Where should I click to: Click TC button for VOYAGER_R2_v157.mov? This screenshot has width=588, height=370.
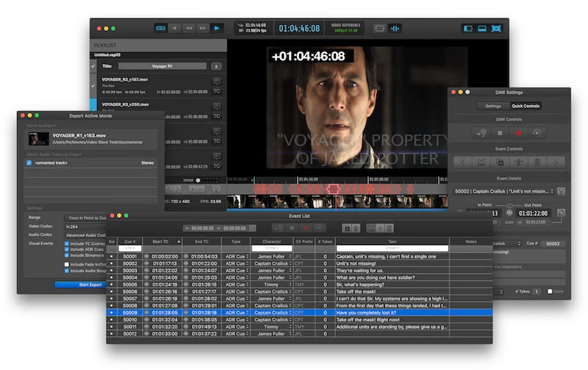point(216,91)
